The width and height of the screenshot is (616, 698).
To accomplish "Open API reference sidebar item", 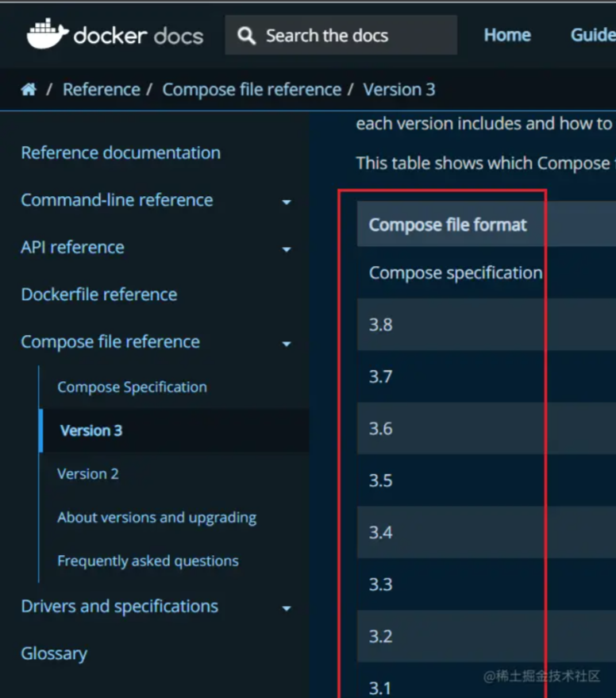I will (x=72, y=248).
